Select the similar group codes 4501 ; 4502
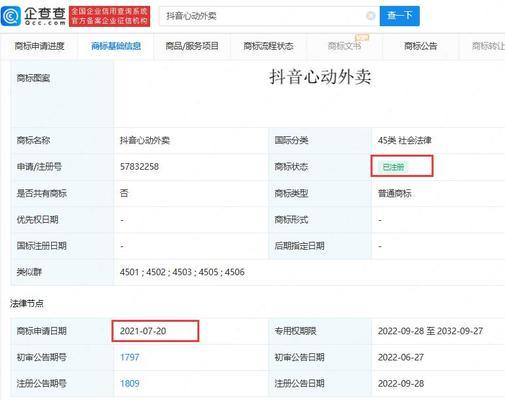 click(182, 272)
